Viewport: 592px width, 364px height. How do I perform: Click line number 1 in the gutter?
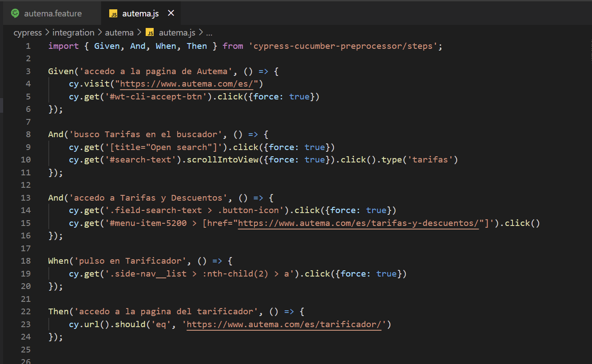coord(28,46)
